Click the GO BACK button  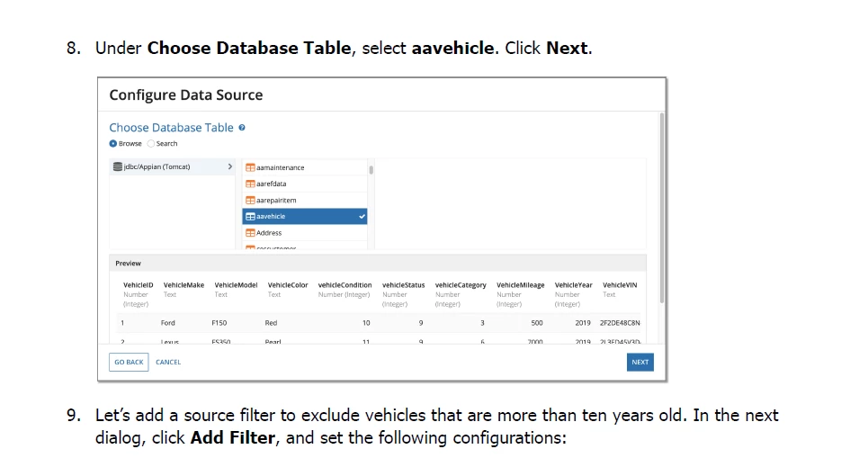click(129, 363)
